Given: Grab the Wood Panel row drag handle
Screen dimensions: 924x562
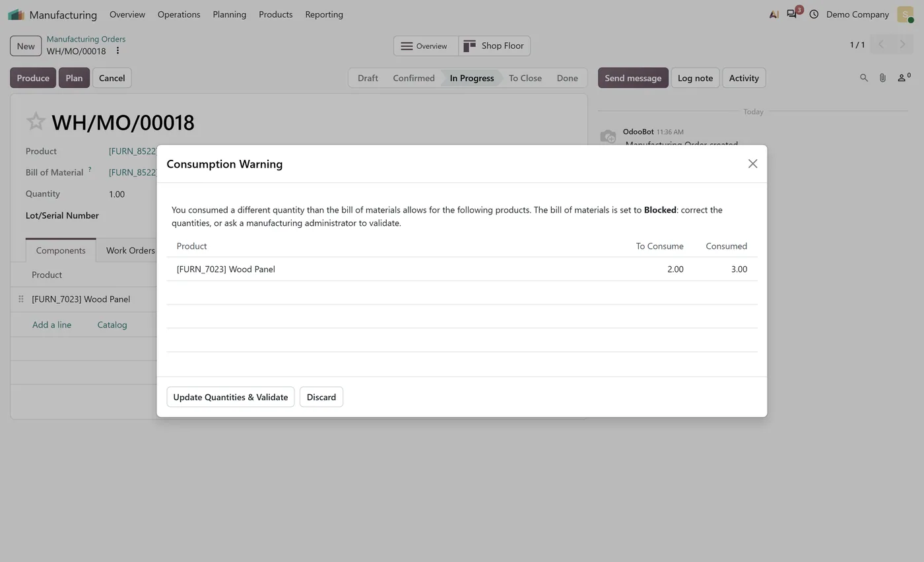Looking at the screenshot, I should [x=20, y=299].
